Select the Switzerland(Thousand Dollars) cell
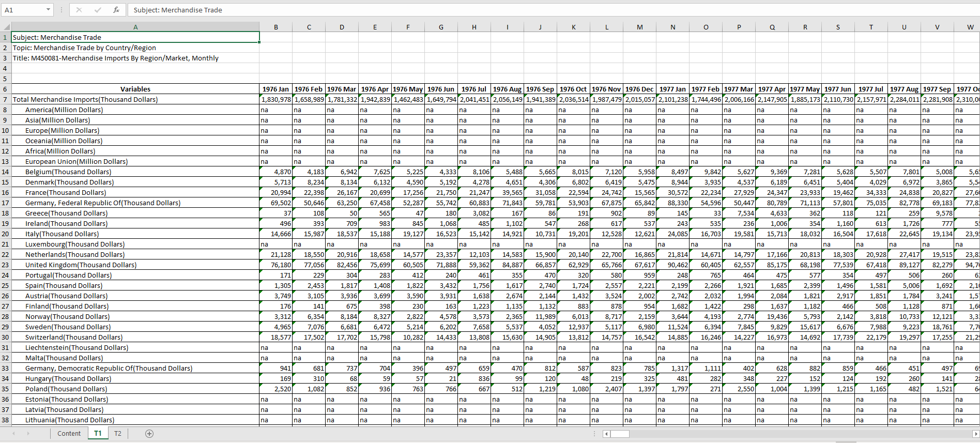980x443 pixels. (x=74, y=337)
